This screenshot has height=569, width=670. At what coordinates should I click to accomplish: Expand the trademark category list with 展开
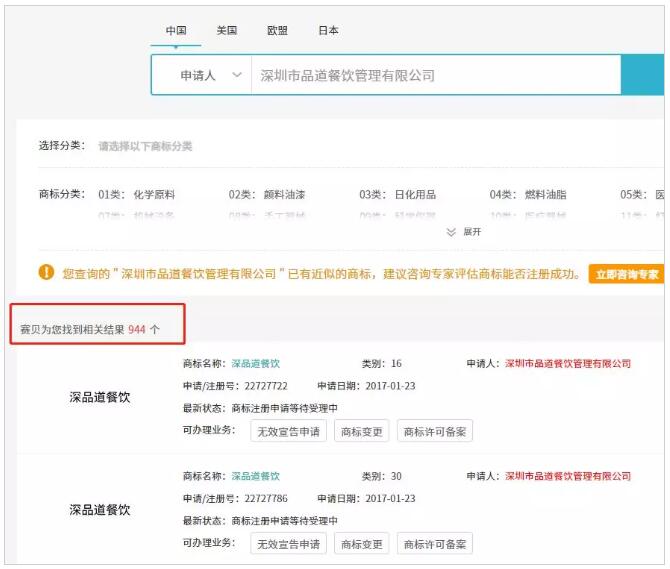point(471,232)
